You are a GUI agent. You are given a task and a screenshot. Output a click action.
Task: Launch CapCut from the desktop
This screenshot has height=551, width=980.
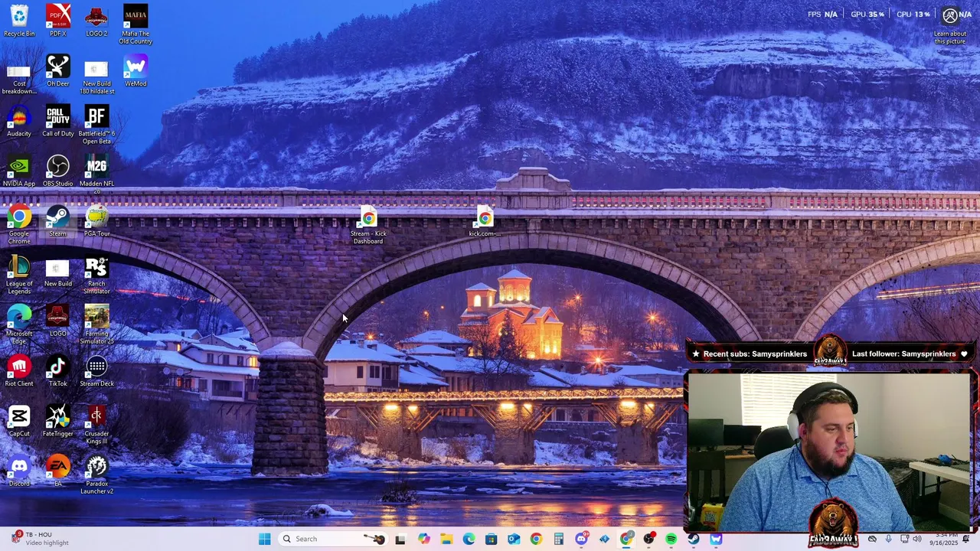pos(19,421)
